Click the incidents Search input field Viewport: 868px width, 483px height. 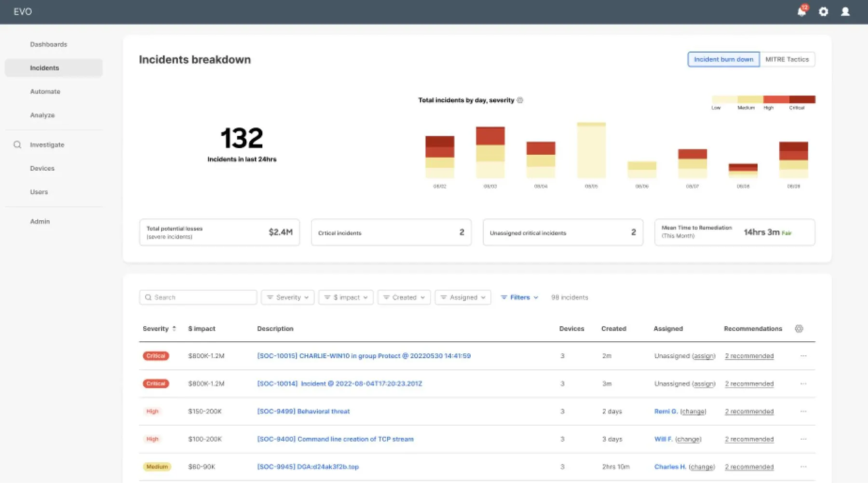(x=198, y=297)
